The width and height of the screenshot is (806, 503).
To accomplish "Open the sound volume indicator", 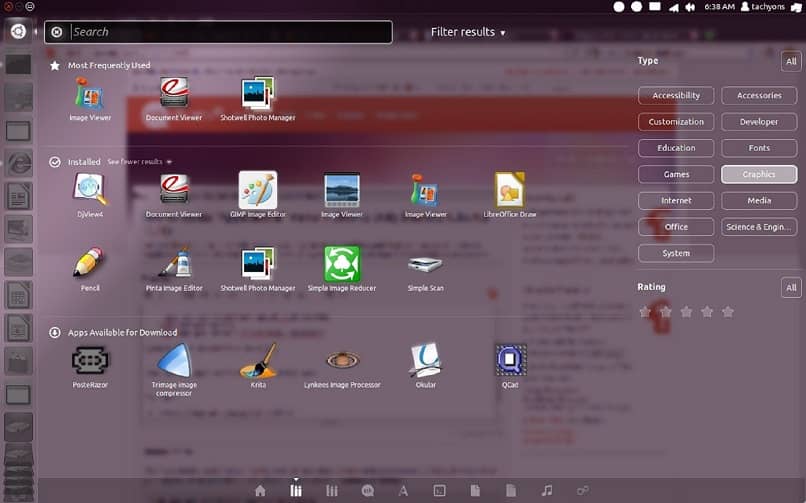I will click(x=690, y=7).
